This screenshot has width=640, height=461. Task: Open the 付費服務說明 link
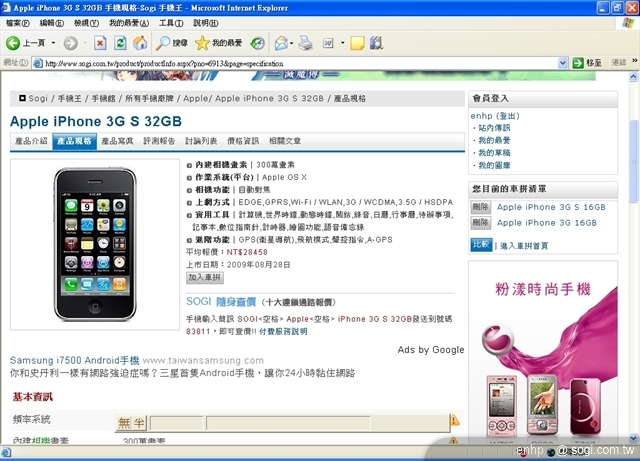(283, 332)
